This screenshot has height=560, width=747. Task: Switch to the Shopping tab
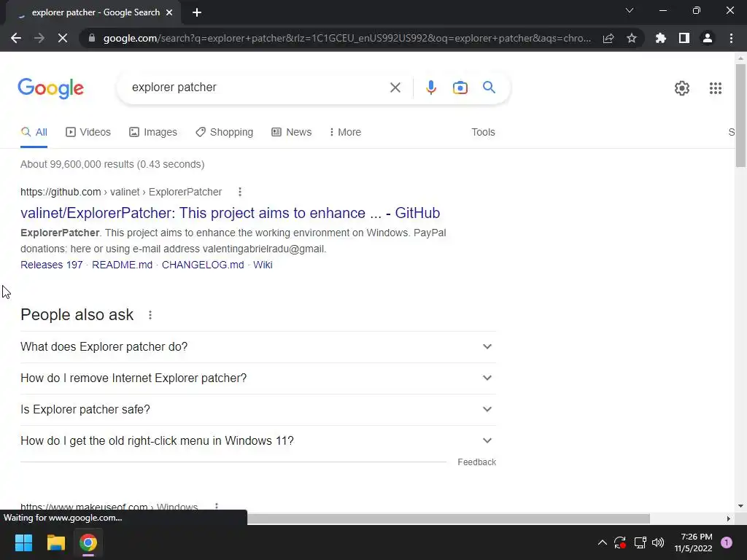(x=224, y=132)
